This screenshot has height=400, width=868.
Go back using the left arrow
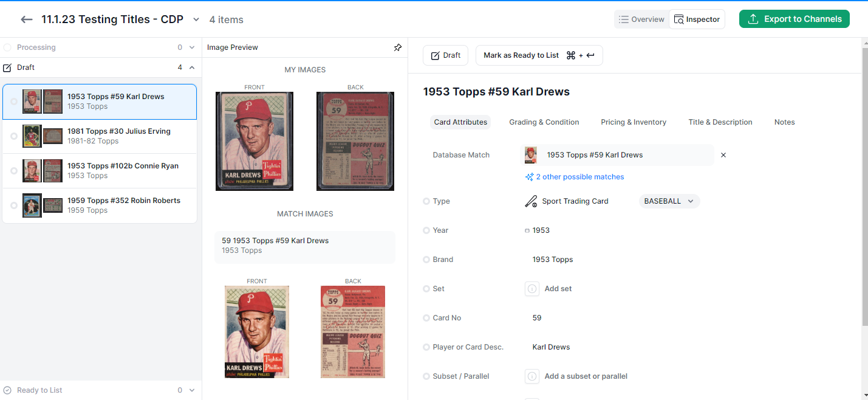click(x=26, y=19)
